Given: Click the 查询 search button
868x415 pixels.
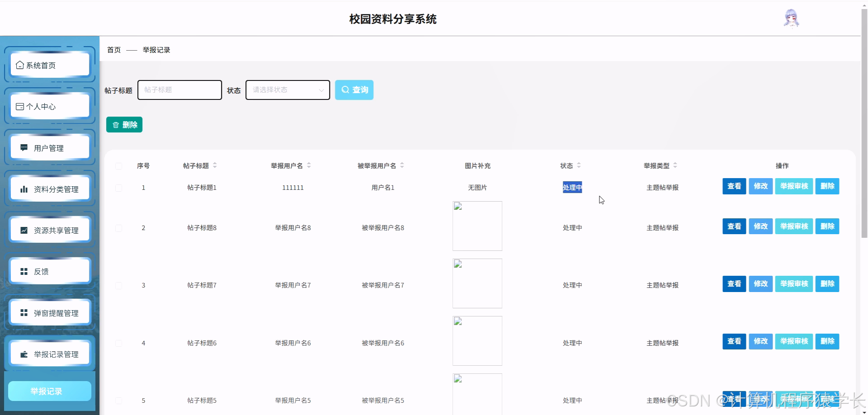Looking at the screenshot, I should pyautogui.click(x=354, y=90).
